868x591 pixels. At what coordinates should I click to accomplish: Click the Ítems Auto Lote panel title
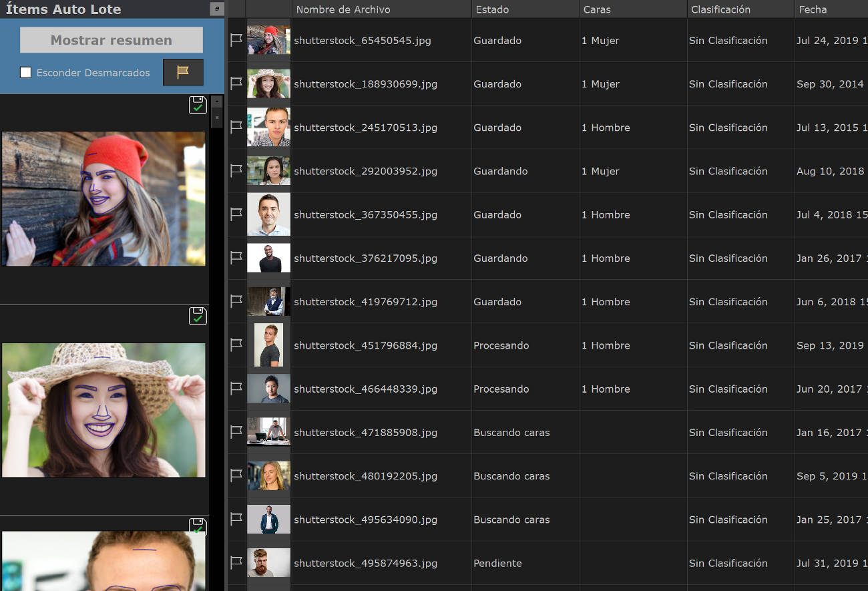64,9
